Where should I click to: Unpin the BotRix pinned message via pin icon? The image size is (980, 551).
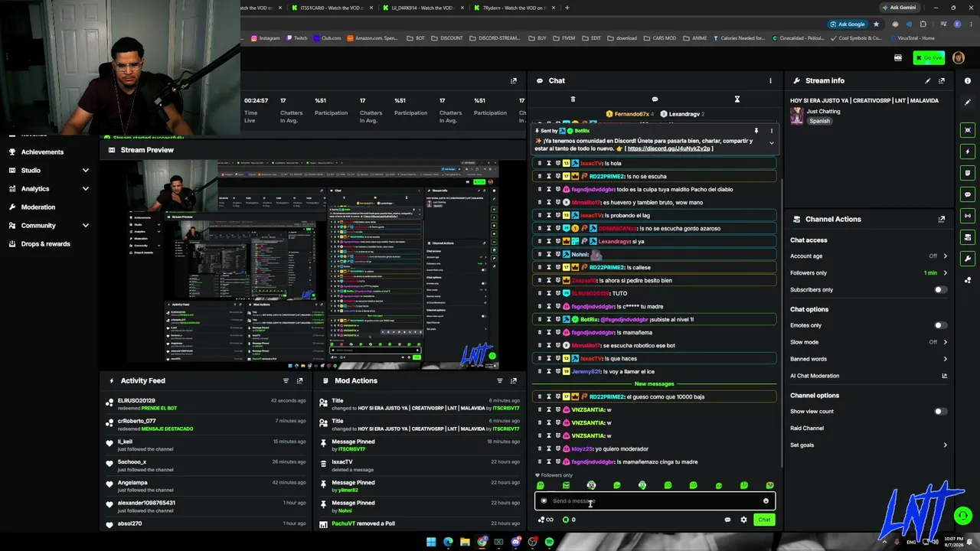pyautogui.click(x=756, y=131)
